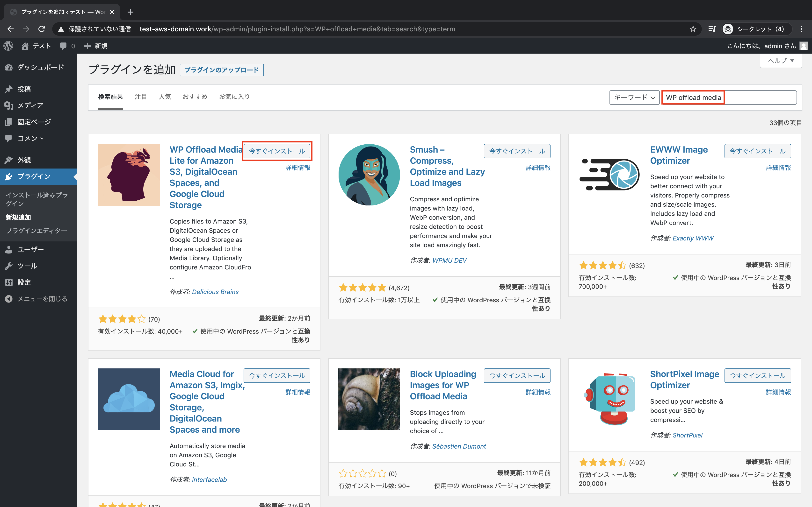Collapse menu via メニューを閉じる
The width and height of the screenshot is (812, 507).
point(42,299)
